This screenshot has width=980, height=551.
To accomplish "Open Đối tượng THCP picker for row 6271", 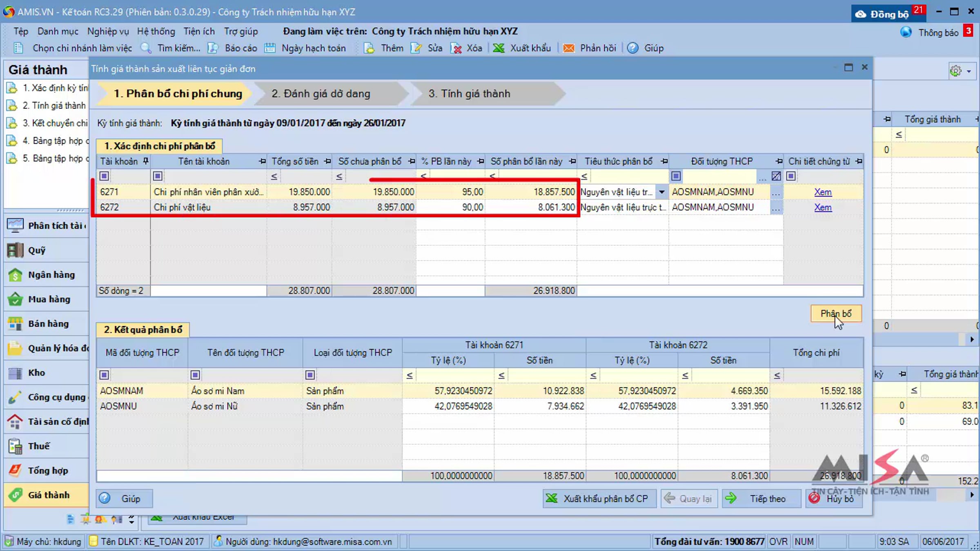I will (x=776, y=192).
